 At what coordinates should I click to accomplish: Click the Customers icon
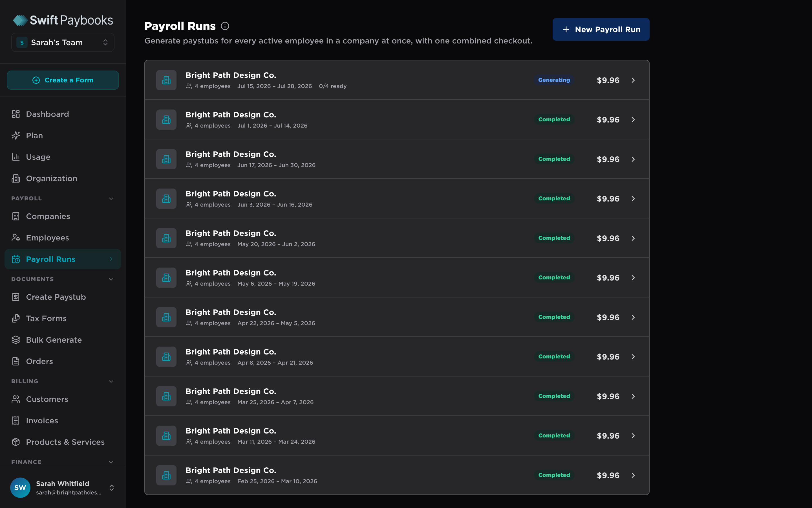click(16, 399)
